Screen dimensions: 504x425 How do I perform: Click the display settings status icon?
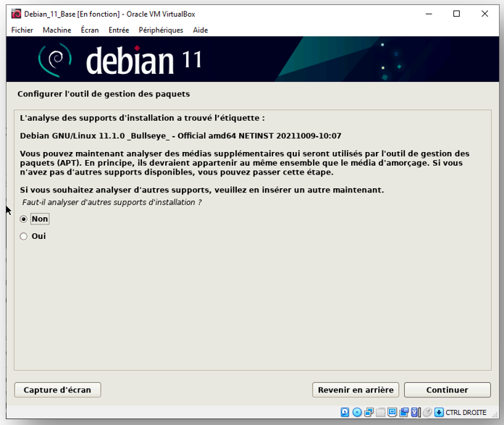(392, 412)
